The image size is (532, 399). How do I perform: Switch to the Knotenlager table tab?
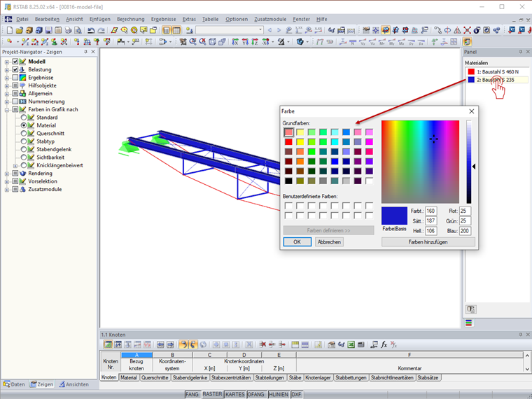coord(318,377)
